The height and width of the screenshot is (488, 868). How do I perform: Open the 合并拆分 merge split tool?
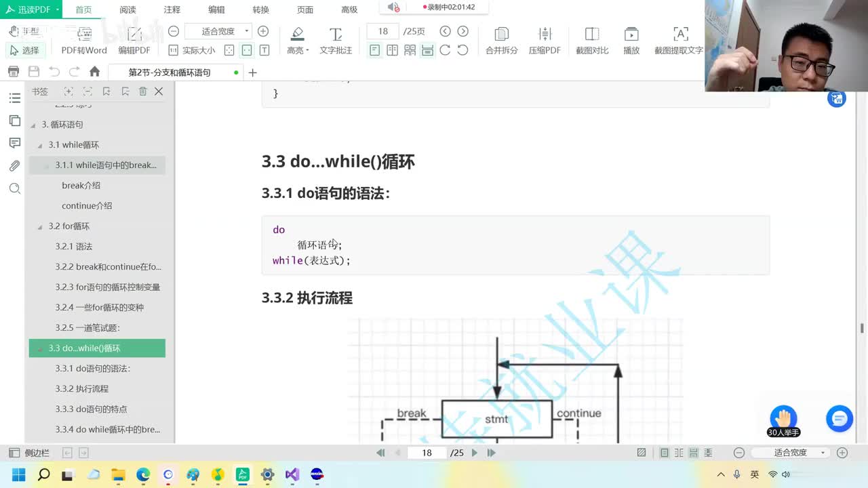pyautogui.click(x=502, y=41)
